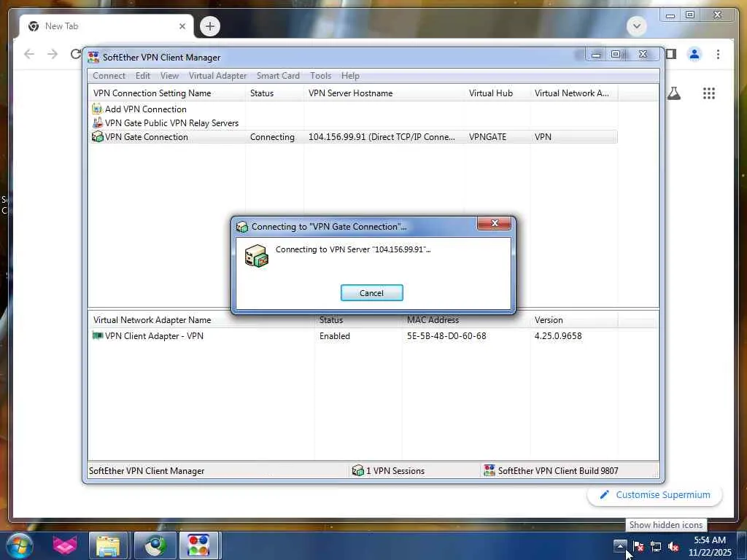Click 'SoftEther VPN Client Build 9807' status text
This screenshot has height=560, width=747.
tap(558, 470)
